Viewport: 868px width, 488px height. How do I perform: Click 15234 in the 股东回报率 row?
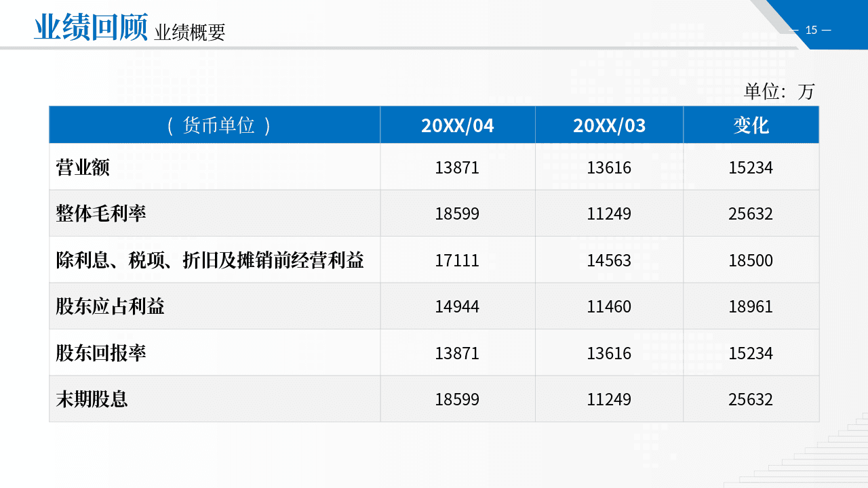click(x=751, y=353)
